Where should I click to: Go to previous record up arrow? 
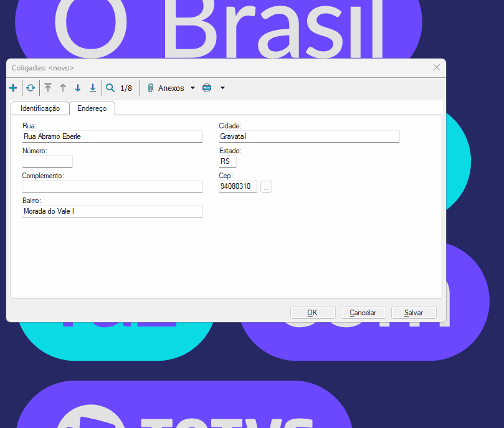coord(63,88)
